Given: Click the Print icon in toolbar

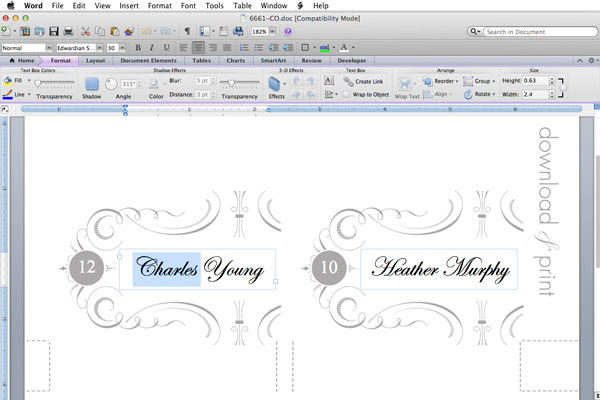Looking at the screenshot, I should coord(68,31).
